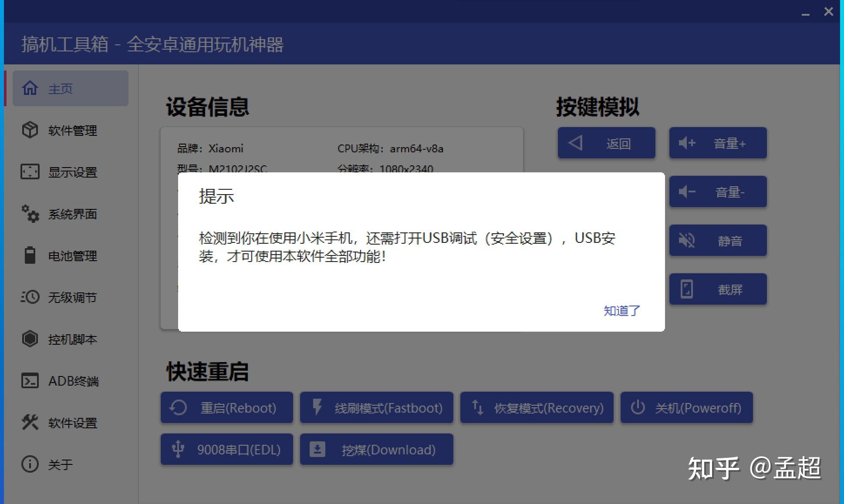Screen dimensions: 844x504
Task: Click the 关于 info icon
Action: tap(30, 464)
